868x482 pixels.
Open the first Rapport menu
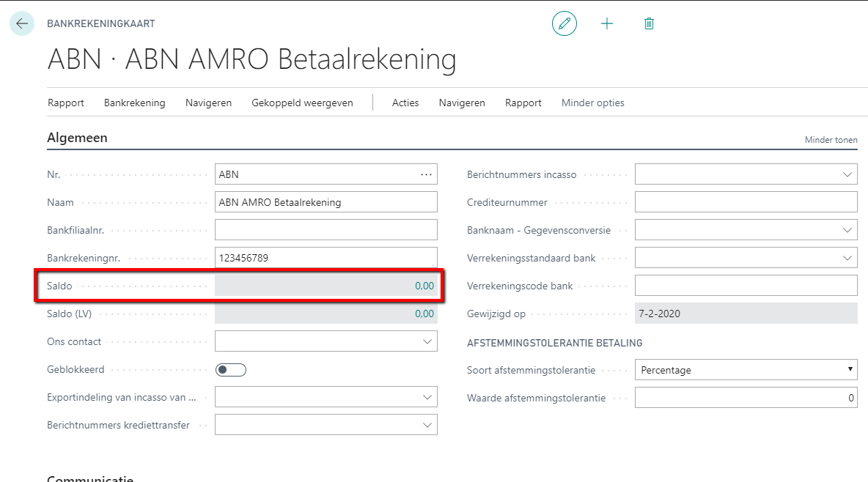[66, 103]
